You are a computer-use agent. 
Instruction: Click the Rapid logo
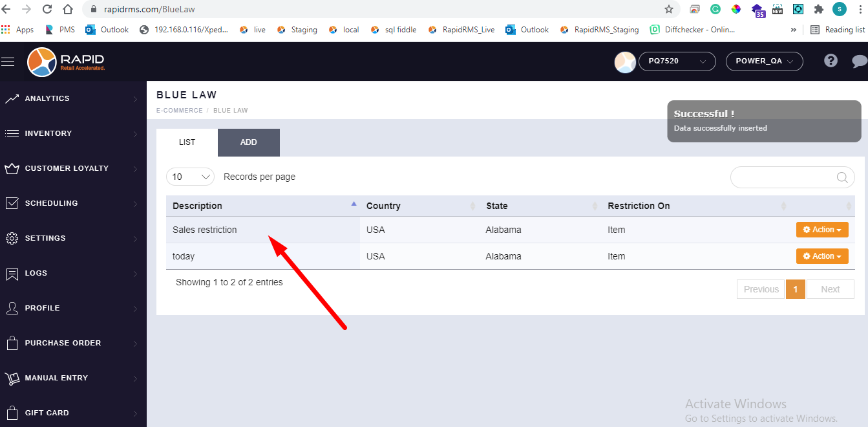66,62
